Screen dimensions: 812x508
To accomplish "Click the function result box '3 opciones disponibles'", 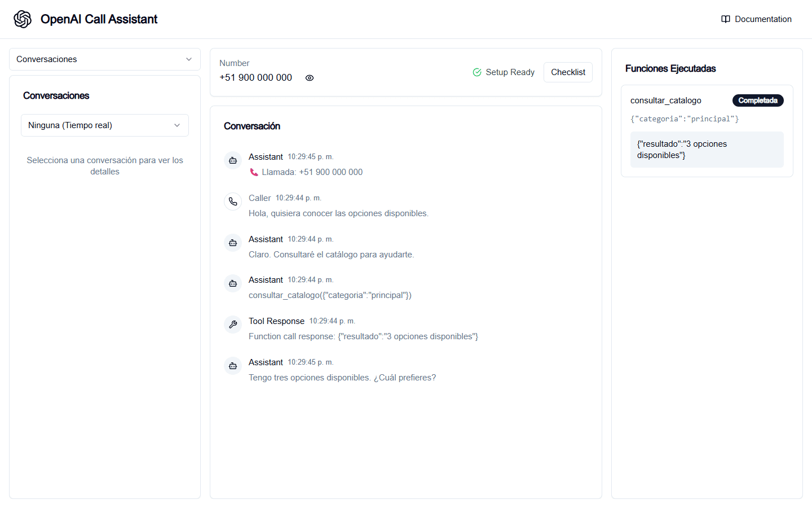I will pyautogui.click(x=707, y=150).
